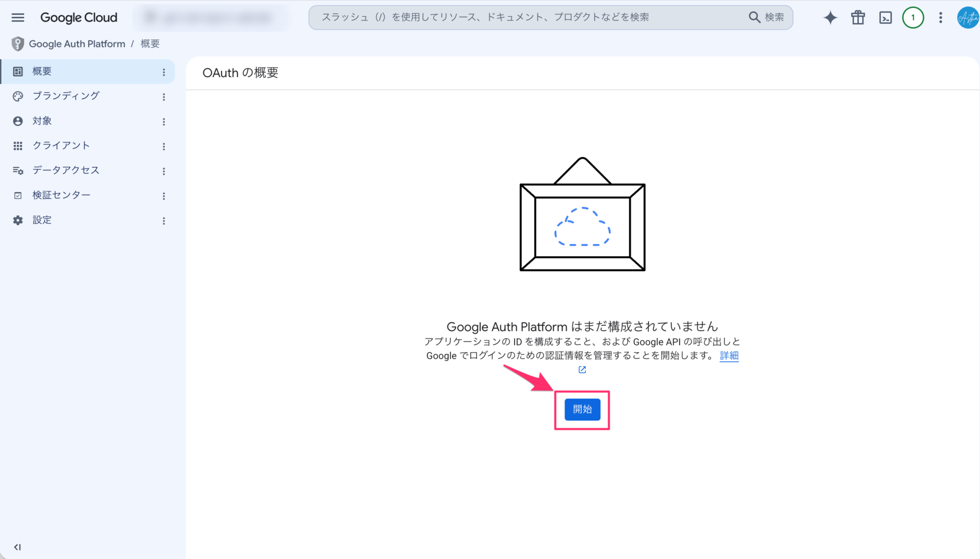Click the external link icon below 詳細
The height and width of the screenshot is (559, 980).
(x=582, y=369)
